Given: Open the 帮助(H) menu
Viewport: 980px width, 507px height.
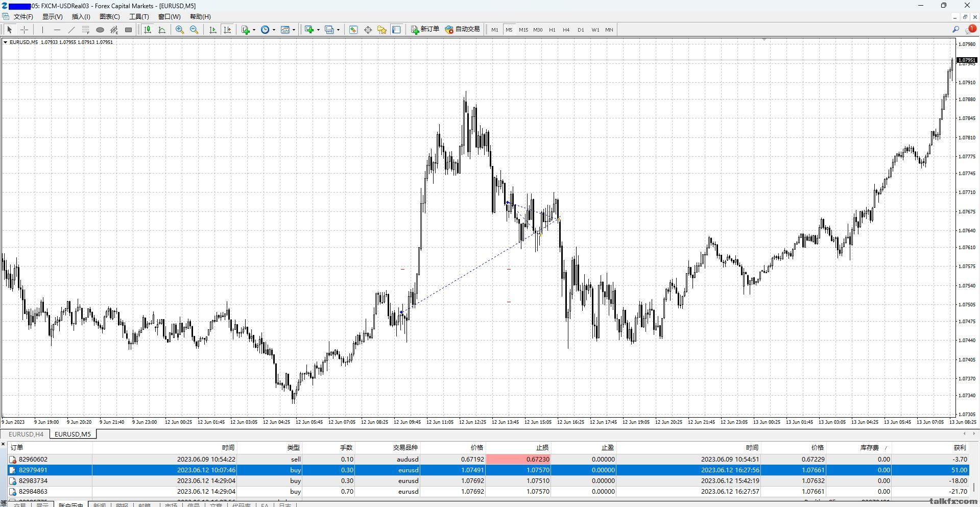Looking at the screenshot, I should (x=200, y=16).
